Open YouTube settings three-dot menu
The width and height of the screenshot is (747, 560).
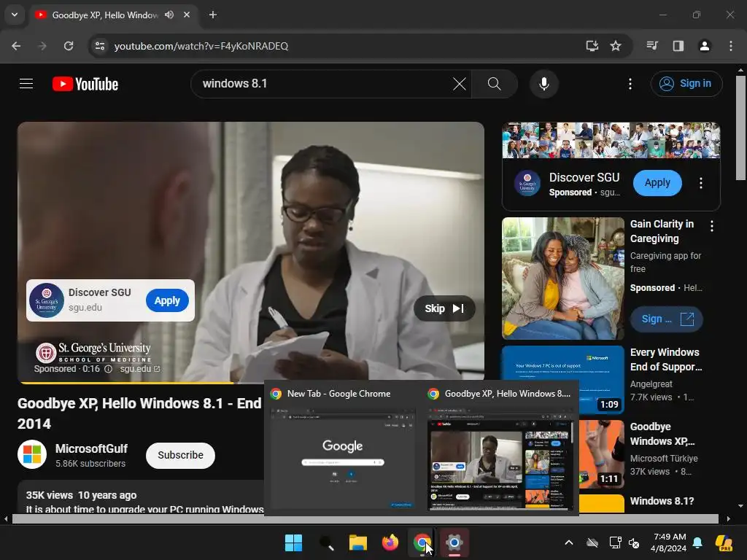(x=630, y=84)
